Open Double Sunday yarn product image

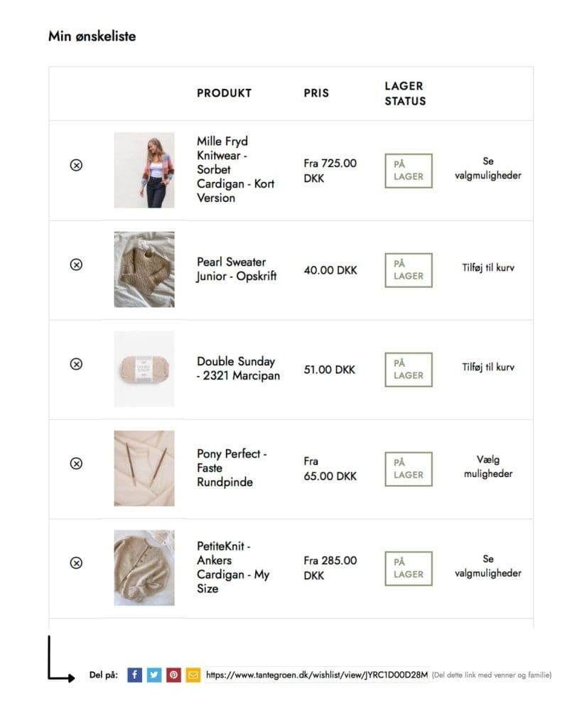tap(144, 369)
